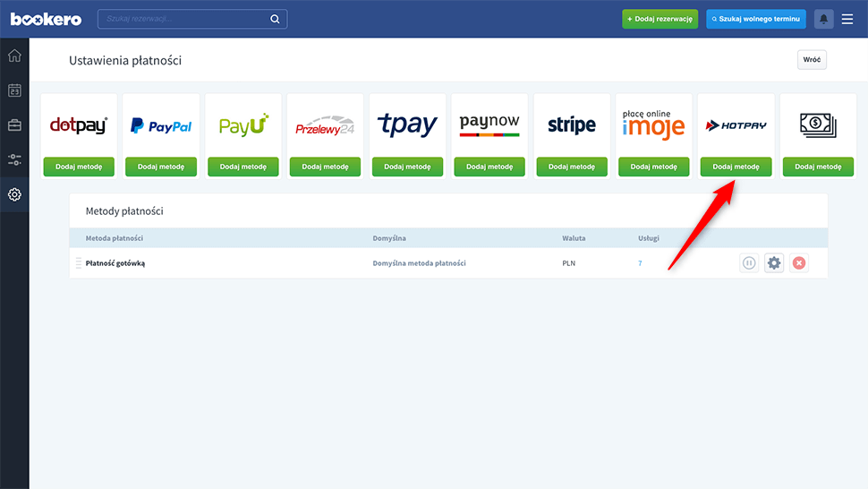Viewport: 868px width, 489px height.
Task: Open the sliders icon in sidebar
Action: coord(14,159)
